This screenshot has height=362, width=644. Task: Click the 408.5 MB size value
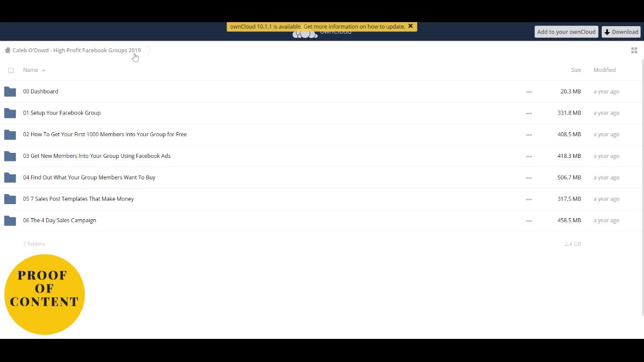(x=569, y=135)
